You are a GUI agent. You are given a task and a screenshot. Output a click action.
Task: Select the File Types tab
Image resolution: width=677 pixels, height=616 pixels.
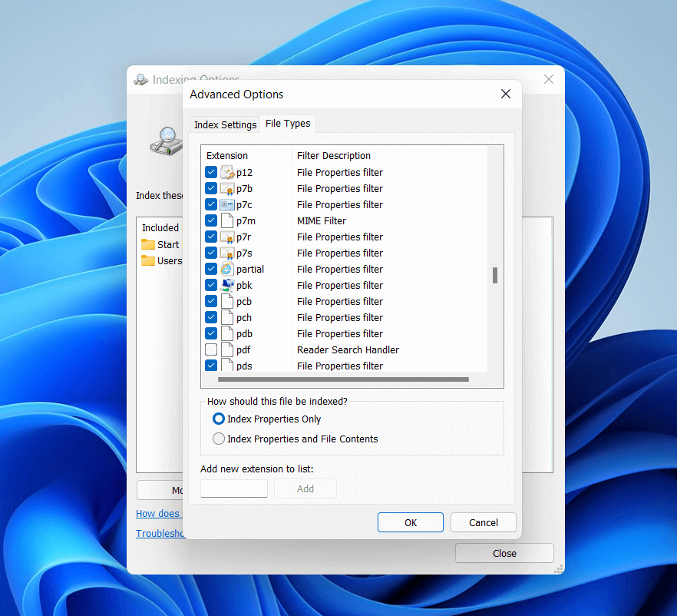tap(287, 124)
